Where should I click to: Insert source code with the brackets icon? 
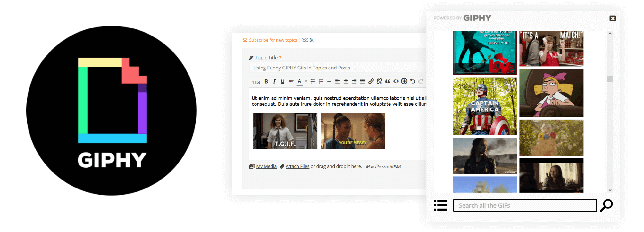click(x=396, y=81)
